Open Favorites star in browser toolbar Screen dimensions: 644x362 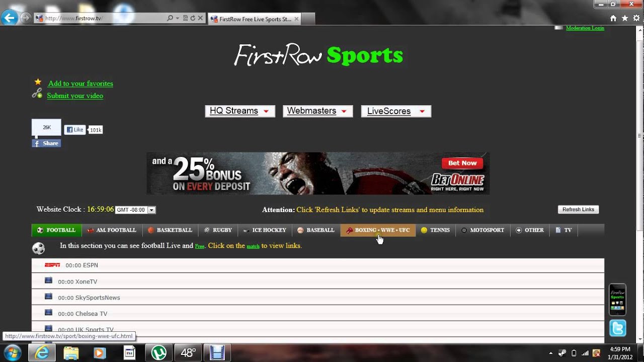[625, 18]
